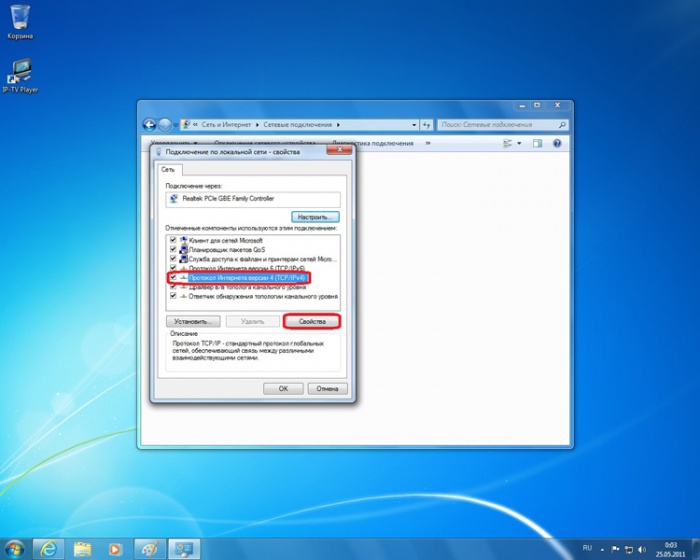This screenshot has height=560, width=700.
Task: Launch Internet Explorer from the taskbar
Action: click(x=48, y=548)
